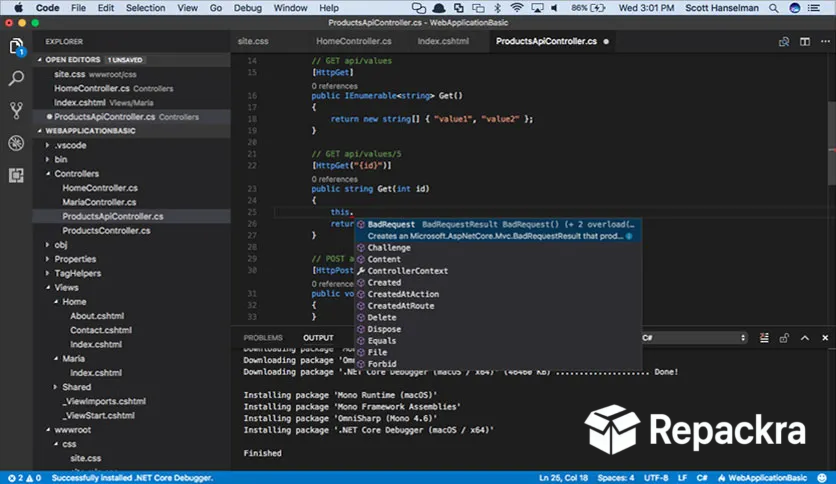This screenshot has width=836, height=484.
Task: Click the Bluetooth icon in the menu bar
Action: (497, 8)
